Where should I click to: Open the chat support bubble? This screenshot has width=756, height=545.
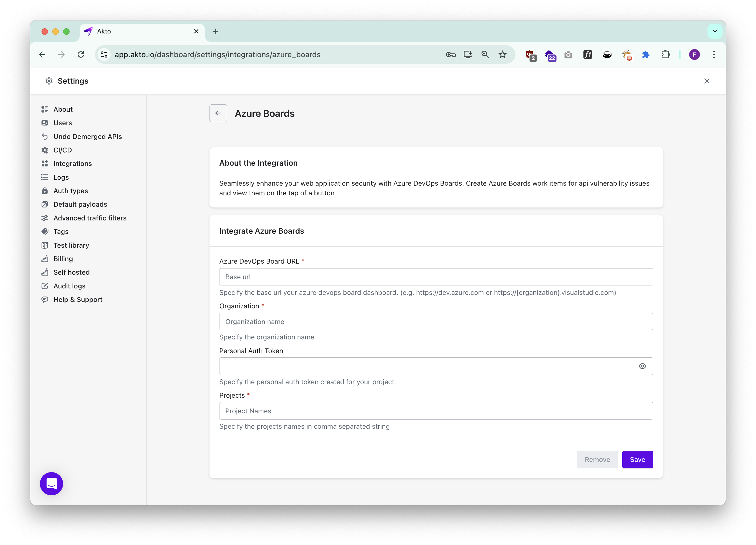click(51, 483)
